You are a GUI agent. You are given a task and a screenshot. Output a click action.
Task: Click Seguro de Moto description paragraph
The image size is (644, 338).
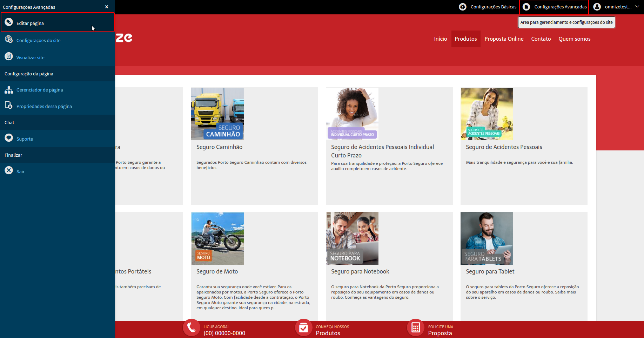(253, 297)
